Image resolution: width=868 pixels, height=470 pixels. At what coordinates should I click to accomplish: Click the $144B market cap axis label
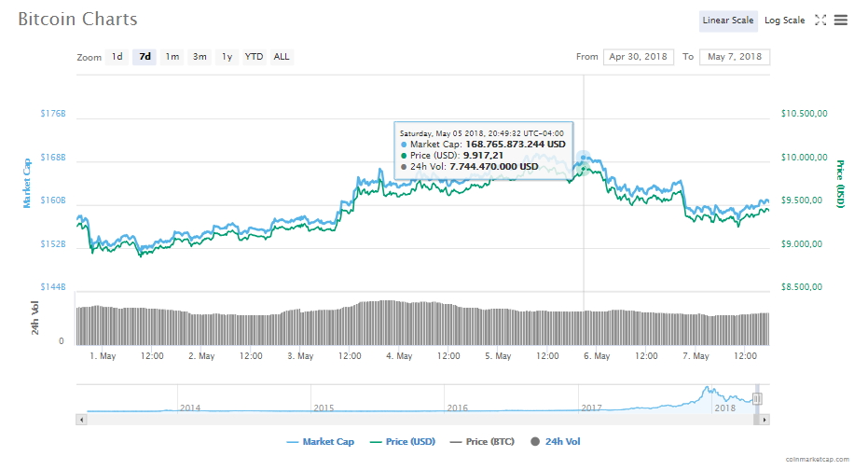[53, 287]
